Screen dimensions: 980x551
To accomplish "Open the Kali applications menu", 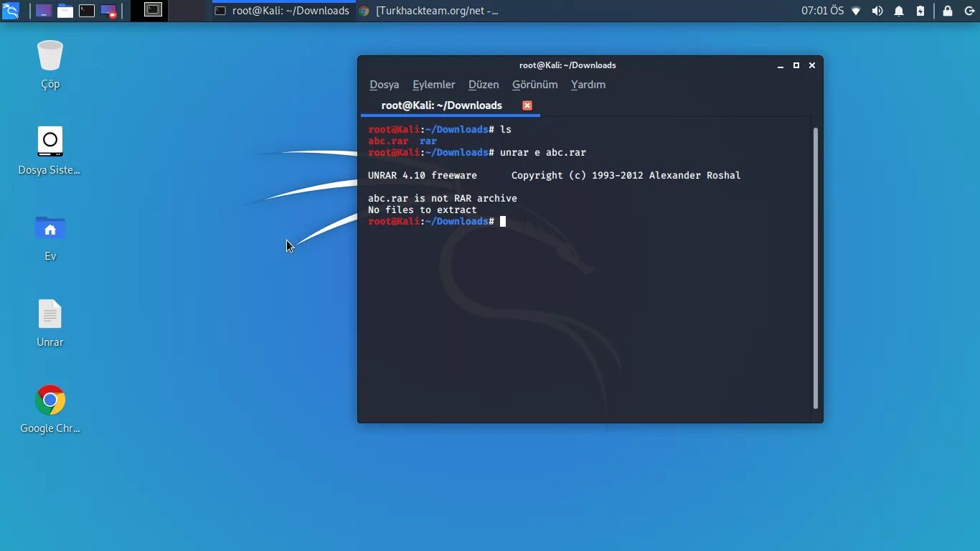I will (x=10, y=11).
